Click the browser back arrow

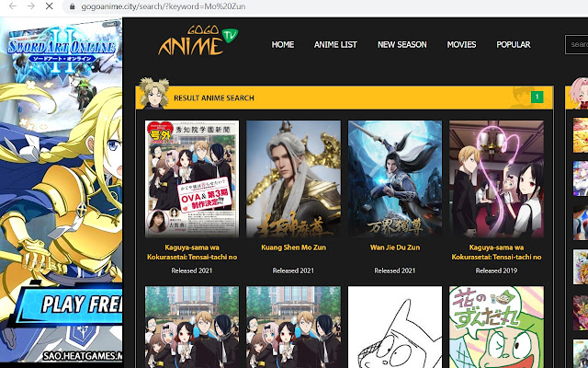tap(13, 6)
